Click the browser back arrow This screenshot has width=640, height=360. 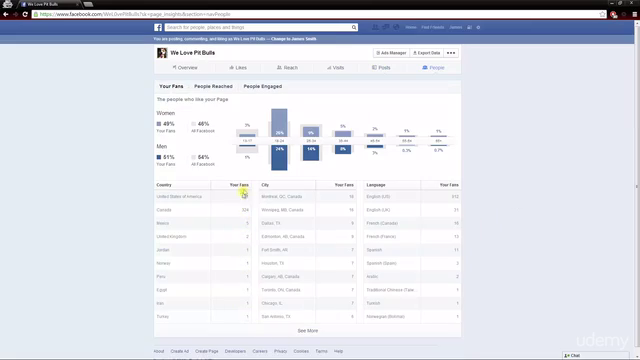(x=6, y=14)
